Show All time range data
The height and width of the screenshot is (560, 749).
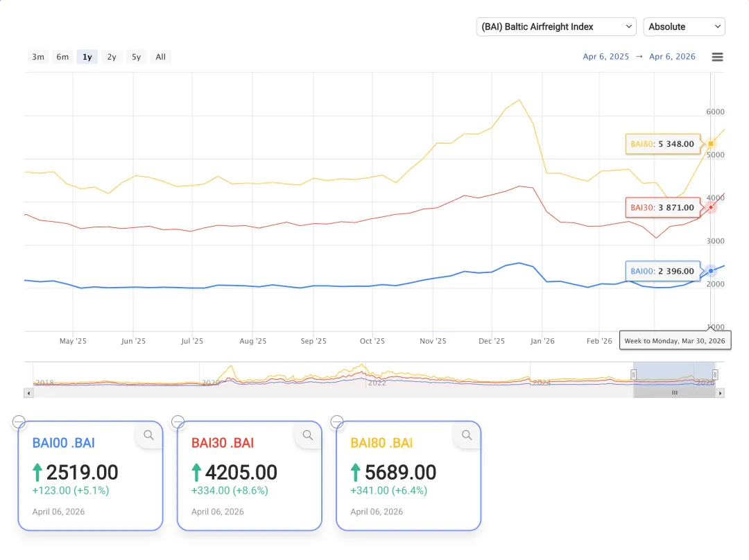(160, 57)
